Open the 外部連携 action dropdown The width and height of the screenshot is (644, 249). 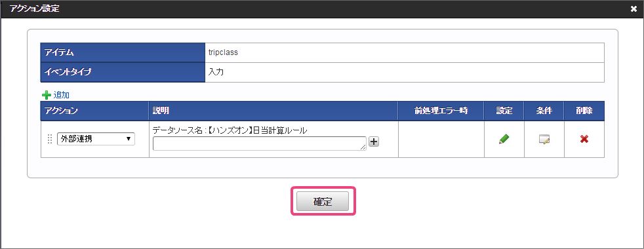[x=96, y=139]
